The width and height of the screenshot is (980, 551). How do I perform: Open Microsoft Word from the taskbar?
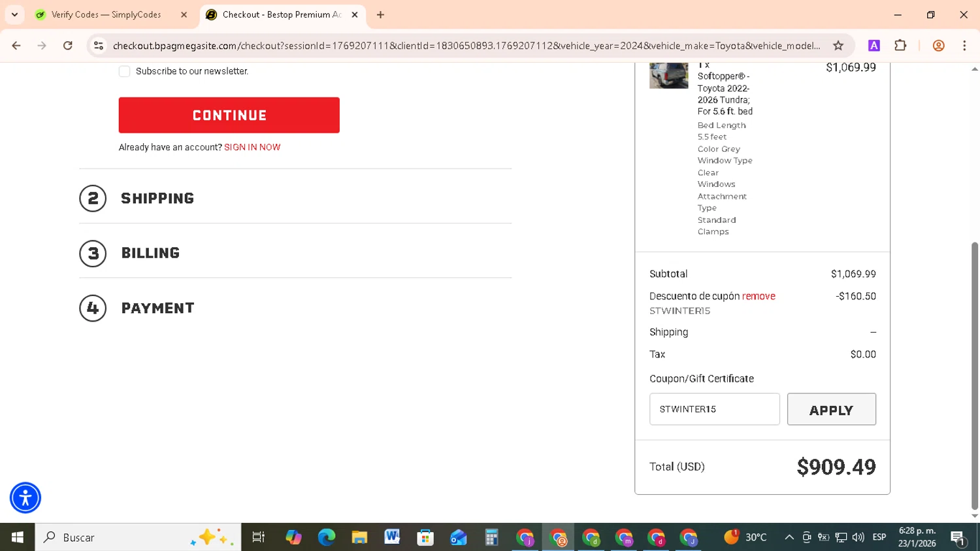392,537
